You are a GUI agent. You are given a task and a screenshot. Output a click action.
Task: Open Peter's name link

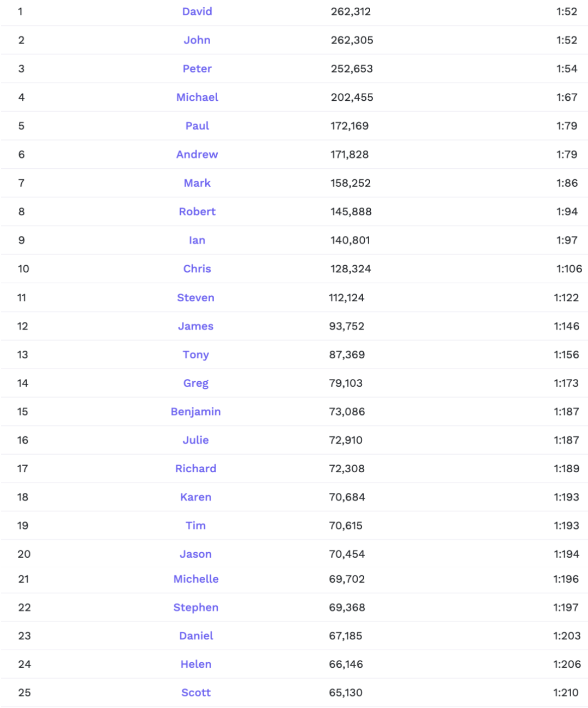[197, 69]
